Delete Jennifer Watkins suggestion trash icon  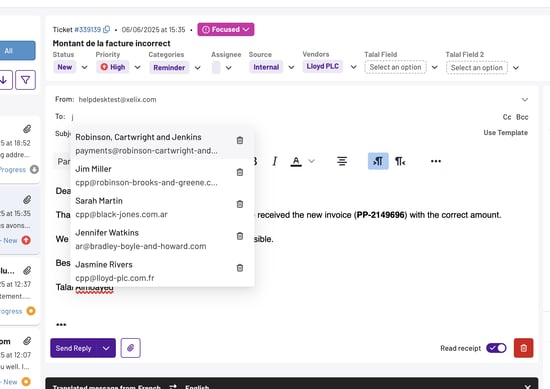click(x=240, y=236)
